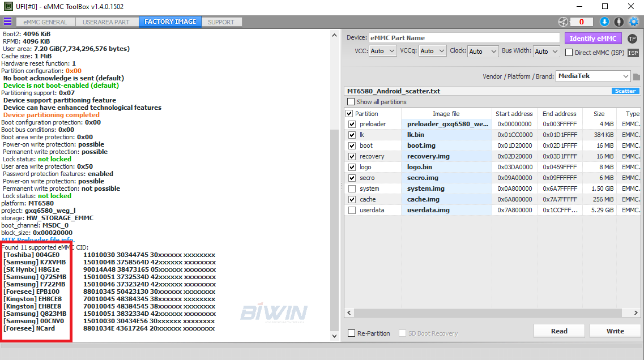This screenshot has width=644, height=360.
Task: Open the SUPPORT tab
Action: coord(221,22)
